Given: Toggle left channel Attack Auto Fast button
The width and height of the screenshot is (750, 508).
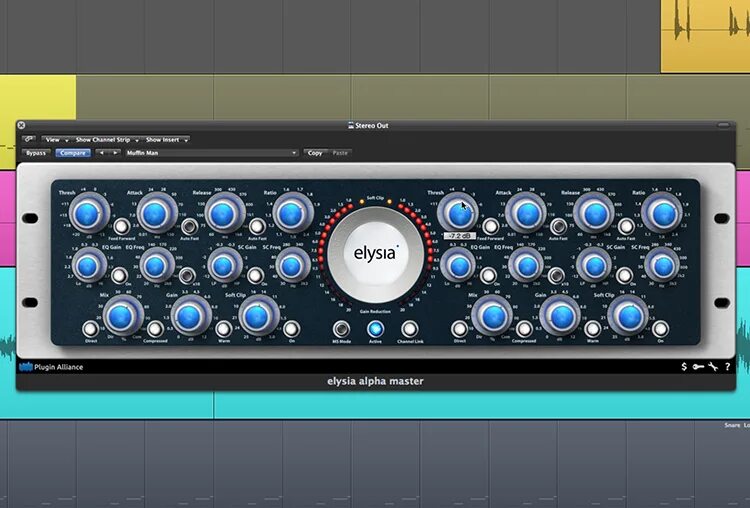Looking at the screenshot, I should (x=189, y=226).
